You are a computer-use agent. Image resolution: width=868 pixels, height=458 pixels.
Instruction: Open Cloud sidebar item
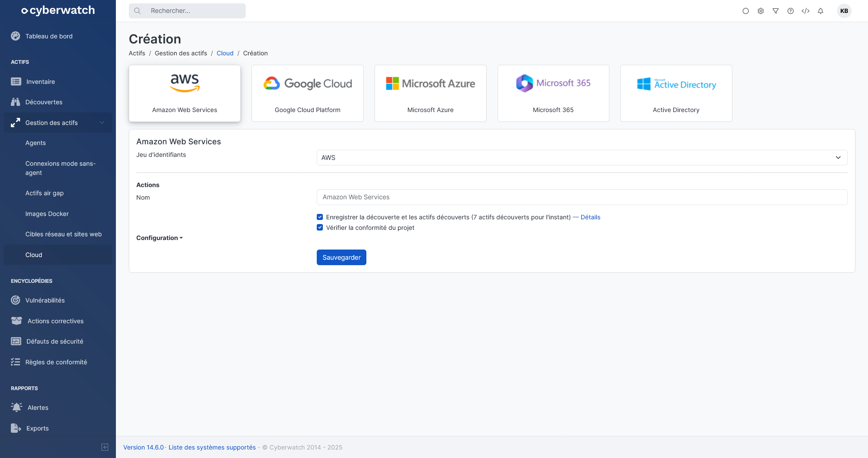58,255
